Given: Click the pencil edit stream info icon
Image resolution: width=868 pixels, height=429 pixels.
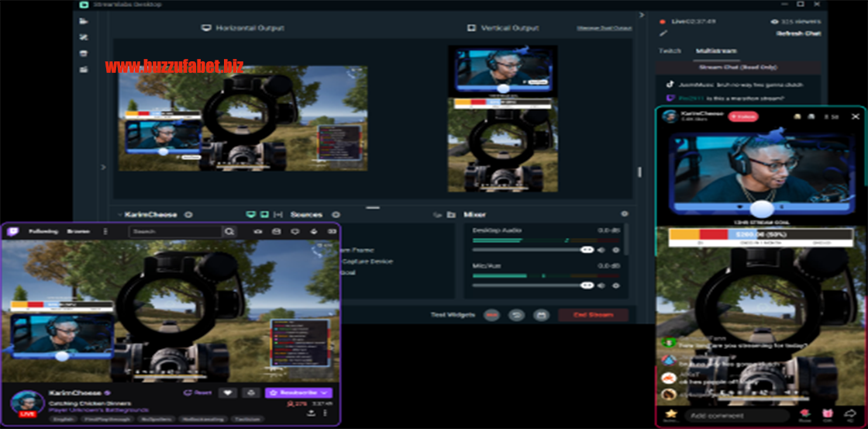Looking at the screenshot, I should [x=663, y=33].
